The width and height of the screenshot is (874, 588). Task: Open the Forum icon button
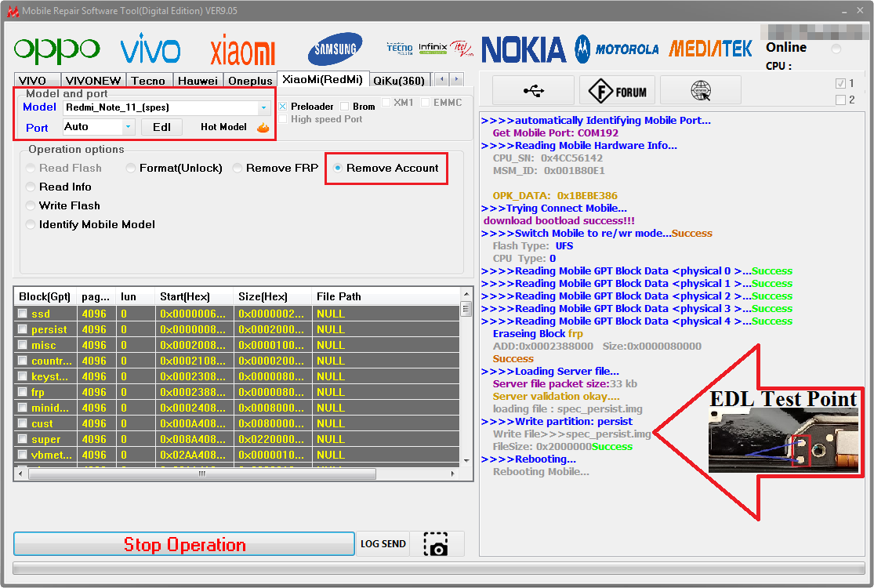[x=618, y=90]
